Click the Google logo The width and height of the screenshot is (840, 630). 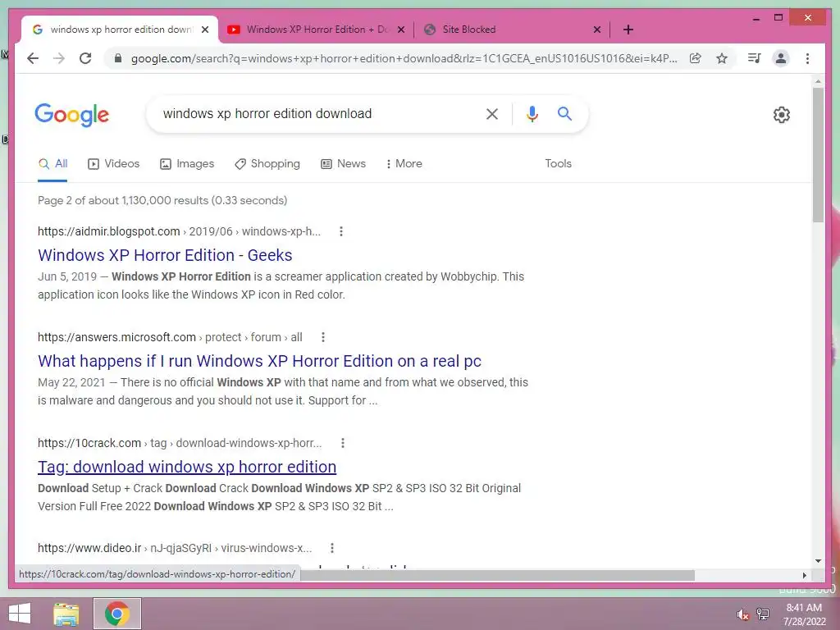coord(72,115)
